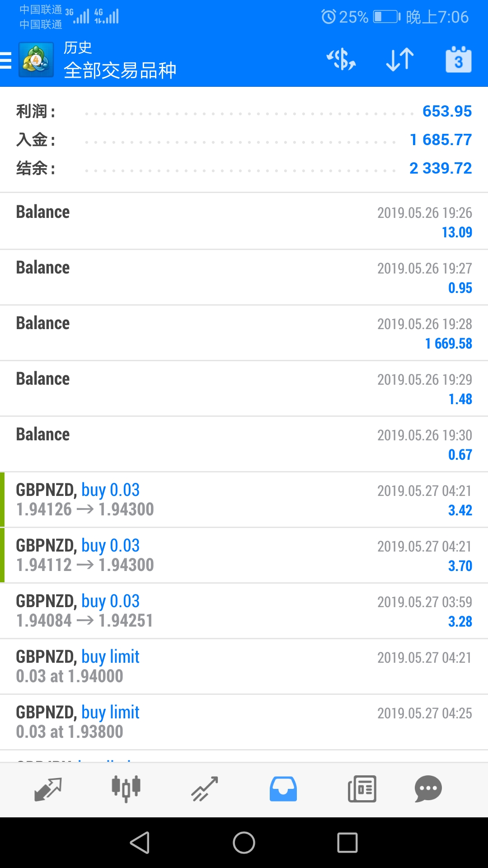Viewport: 488px width, 868px height.
Task: Tap the MetaTrader 4 app logo
Action: 36,60
